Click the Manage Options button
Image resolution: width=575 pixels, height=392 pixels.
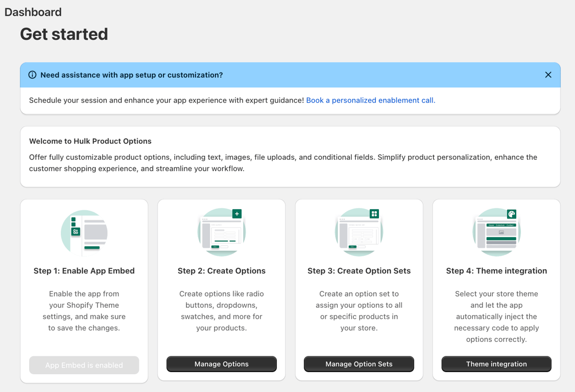pyautogui.click(x=222, y=364)
